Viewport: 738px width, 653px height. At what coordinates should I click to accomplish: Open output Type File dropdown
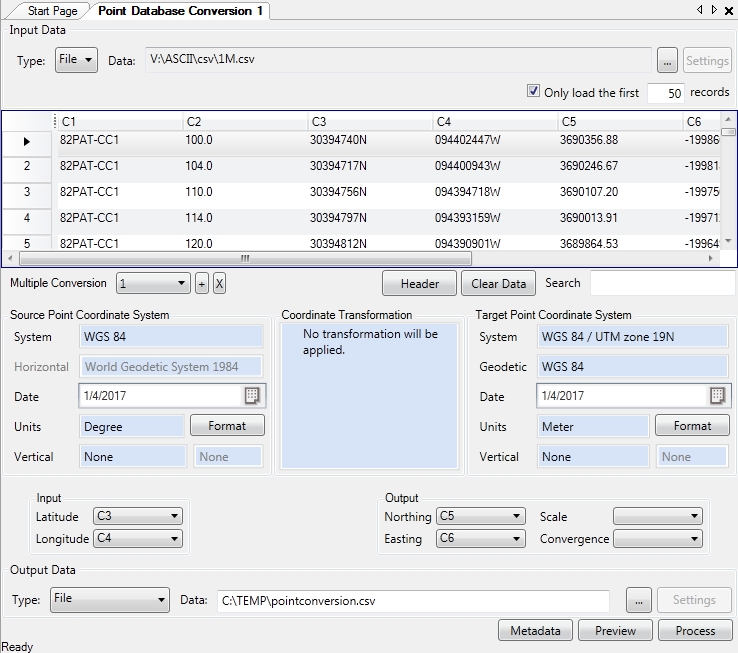[110, 599]
